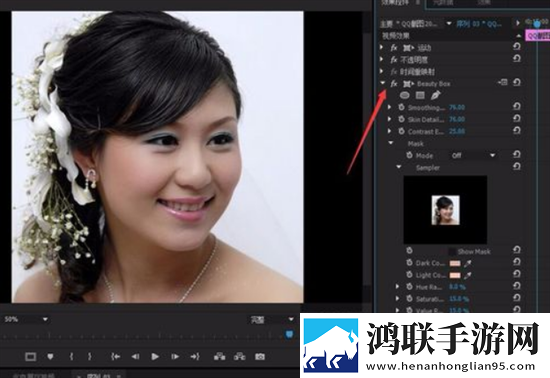Switch to the sequence 03 clip tab
Viewport: 550px width, 378px height.
[479, 24]
